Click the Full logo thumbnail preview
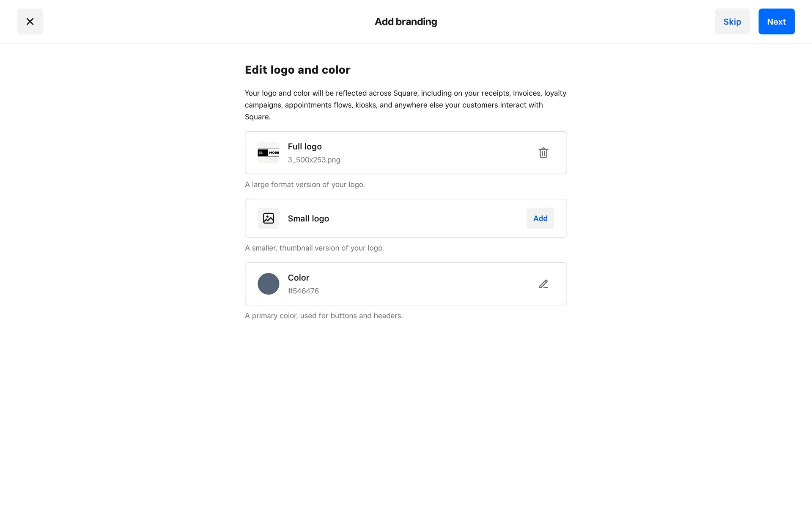 [269, 153]
